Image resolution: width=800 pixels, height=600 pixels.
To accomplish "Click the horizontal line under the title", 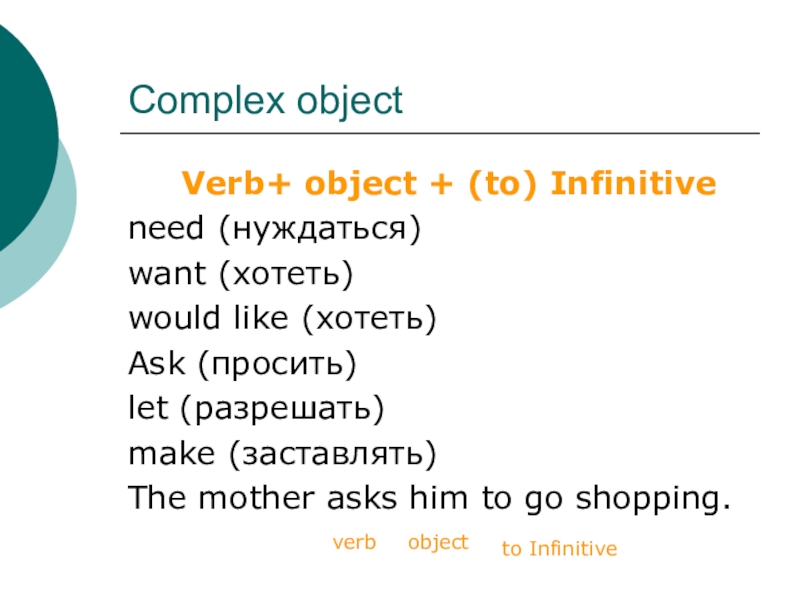I will coord(440,133).
